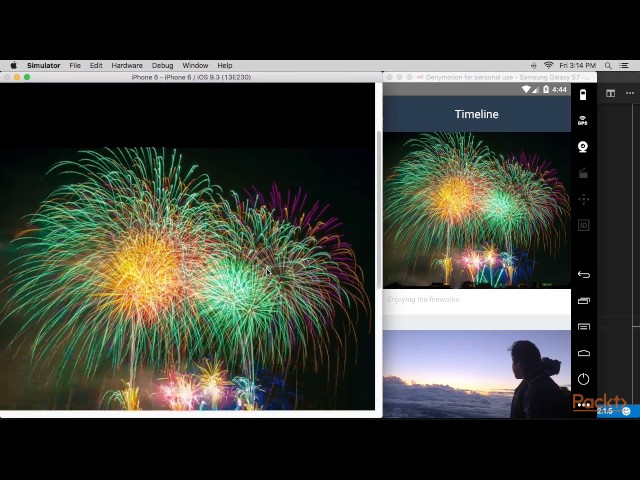Open the Hardware menu
This screenshot has width=640, height=480.
pyautogui.click(x=127, y=65)
